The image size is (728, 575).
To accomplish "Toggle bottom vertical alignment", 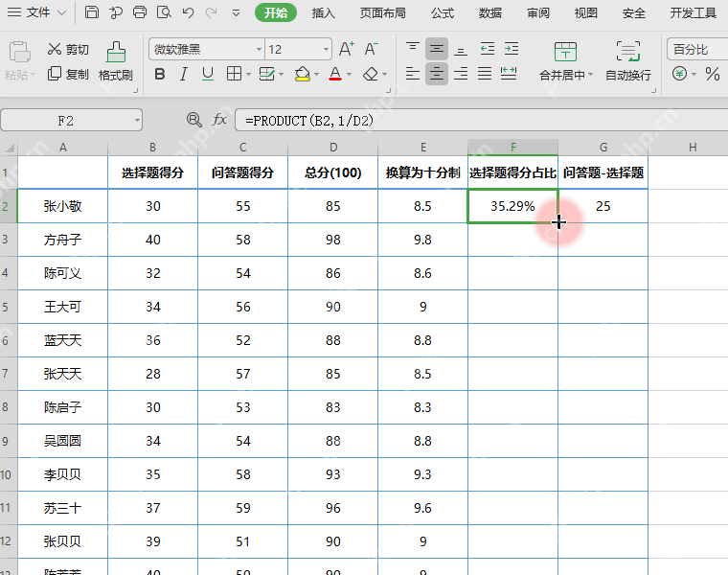I will pos(461,49).
